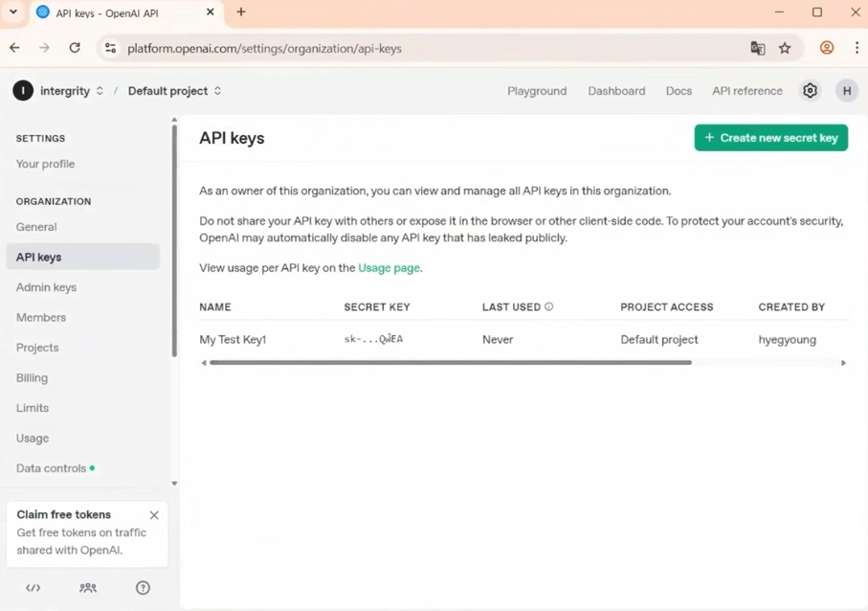Open the code snippet icon in sidebar footer
868x611 pixels.
(33, 588)
